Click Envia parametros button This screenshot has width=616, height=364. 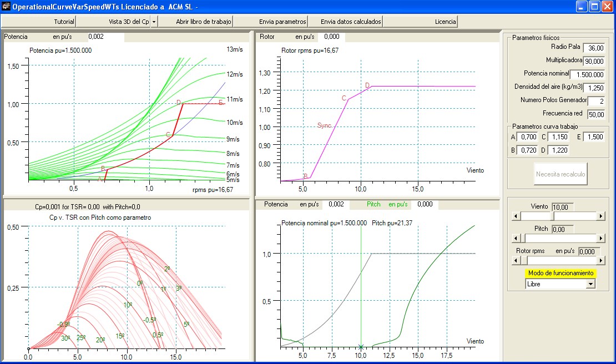[x=271, y=22]
